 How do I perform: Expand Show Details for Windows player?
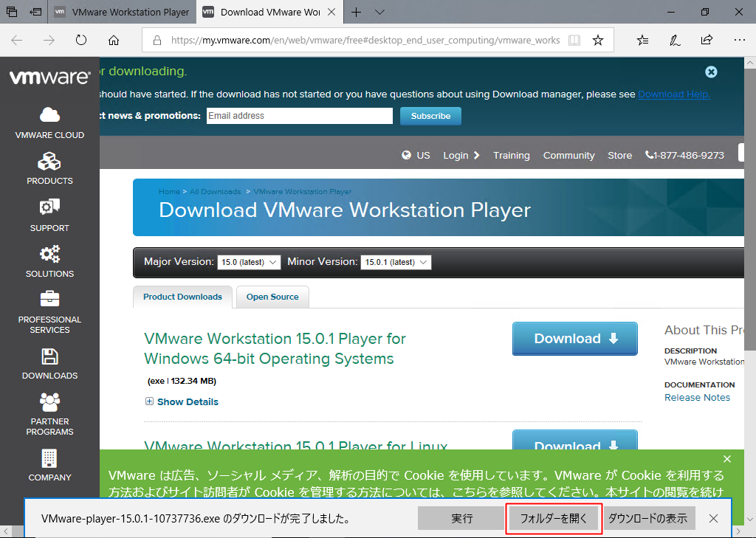point(182,401)
